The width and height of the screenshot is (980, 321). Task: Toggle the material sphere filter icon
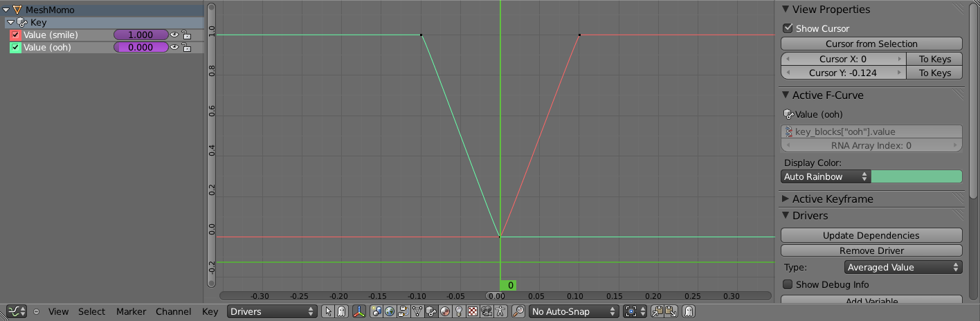[x=445, y=311]
